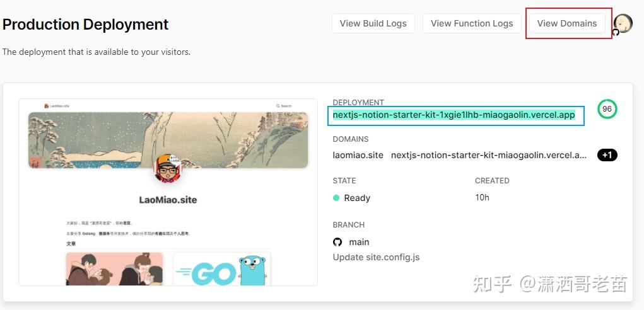Open the highlighted deployment URL link
This screenshot has width=644, height=310.
tap(454, 115)
